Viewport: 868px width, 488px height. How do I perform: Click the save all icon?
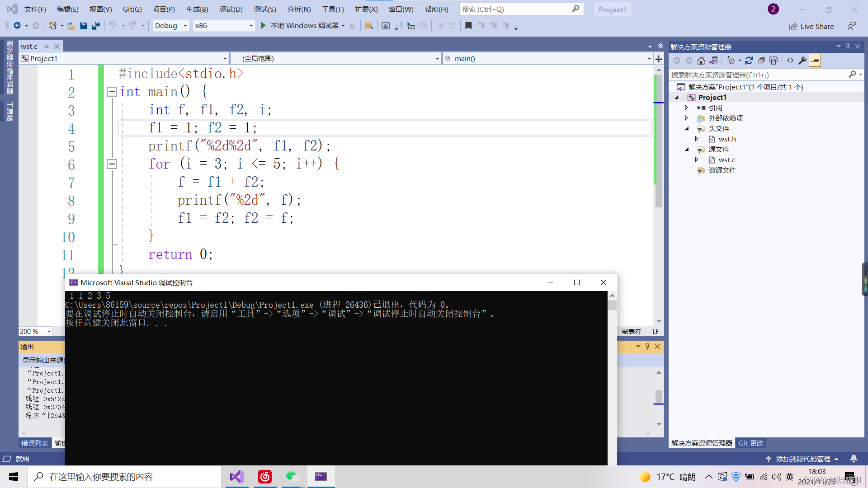coord(95,26)
